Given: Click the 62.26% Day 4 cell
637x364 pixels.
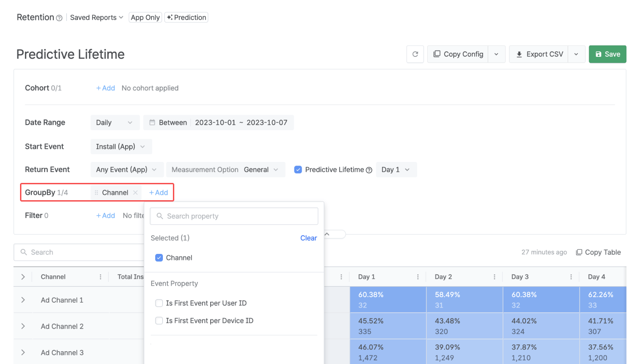Looking at the screenshot, I should coord(603,300).
